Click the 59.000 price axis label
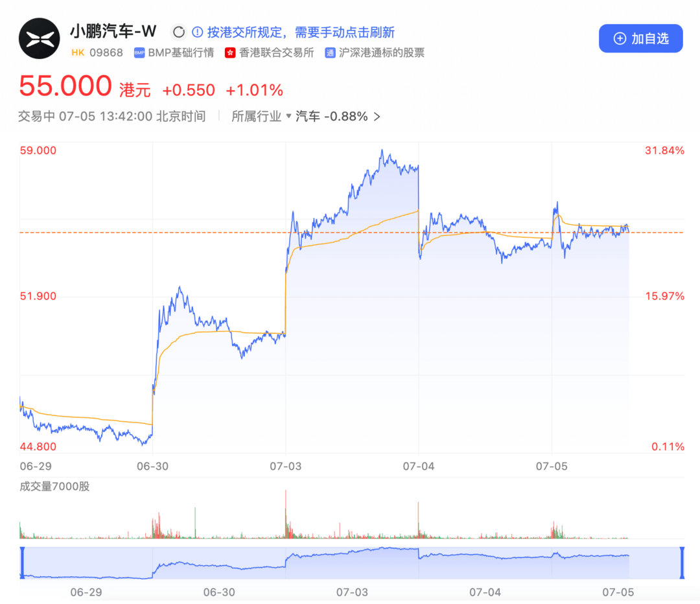Viewport: 700px width, 604px height. pyautogui.click(x=38, y=150)
